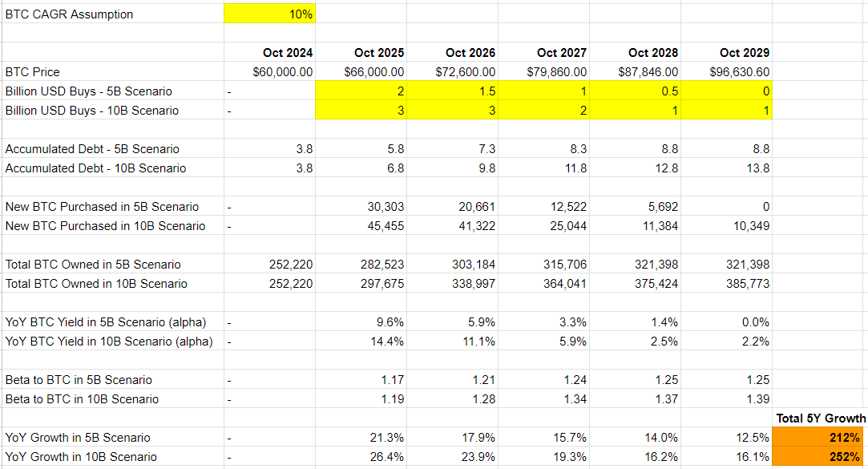Image resolution: width=868 pixels, height=469 pixels.
Task: Click the Total 5Y Growth header cell
Action: pyautogui.click(x=818, y=418)
